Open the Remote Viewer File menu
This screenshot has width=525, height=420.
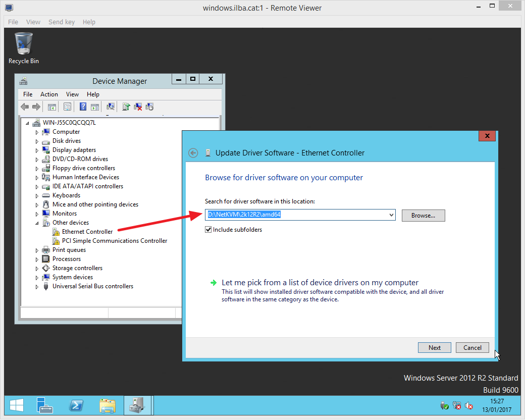[x=13, y=22]
